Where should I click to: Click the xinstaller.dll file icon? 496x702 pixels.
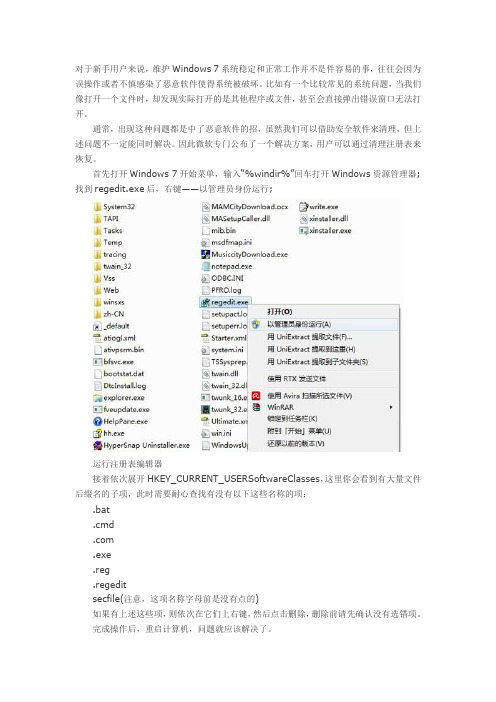304,218
